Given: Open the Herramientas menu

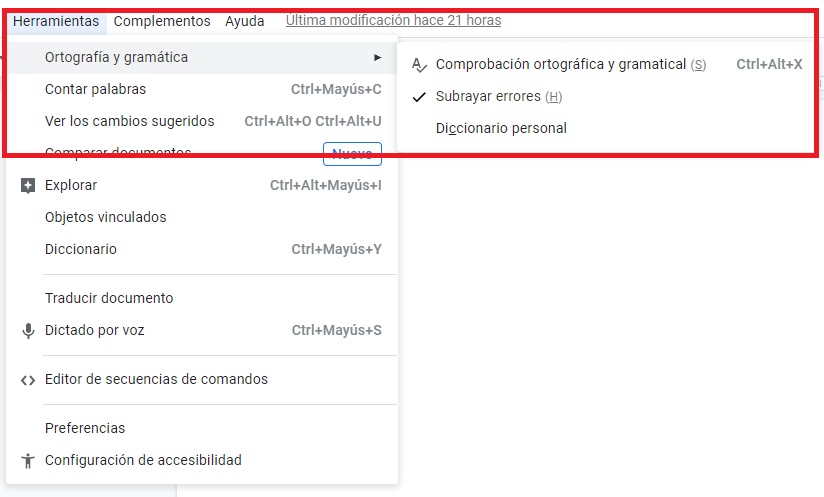Looking at the screenshot, I should point(56,21).
